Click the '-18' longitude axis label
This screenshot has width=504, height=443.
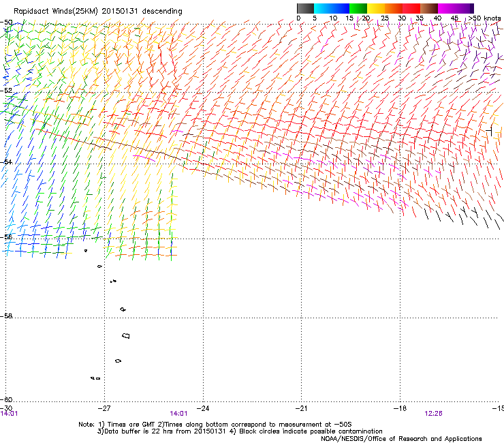coord(400,408)
